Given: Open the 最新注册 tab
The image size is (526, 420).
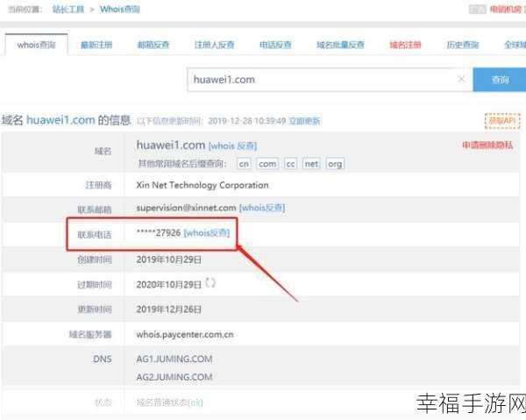Looking at the screenshot, I should pos(96,45).
